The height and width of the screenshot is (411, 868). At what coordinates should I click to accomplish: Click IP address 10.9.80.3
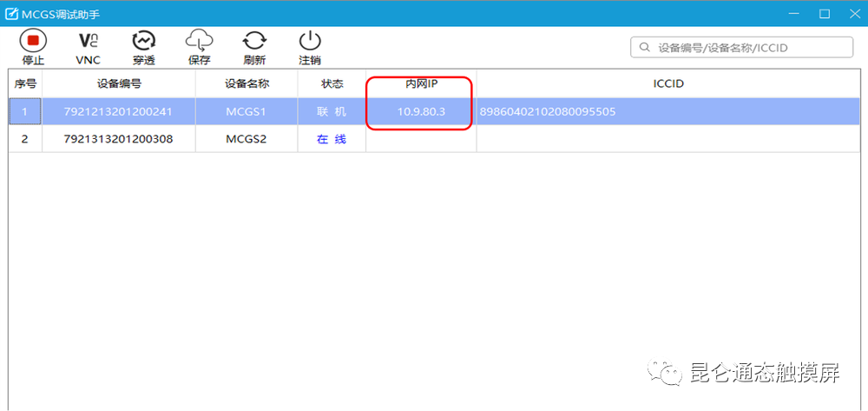421,112
